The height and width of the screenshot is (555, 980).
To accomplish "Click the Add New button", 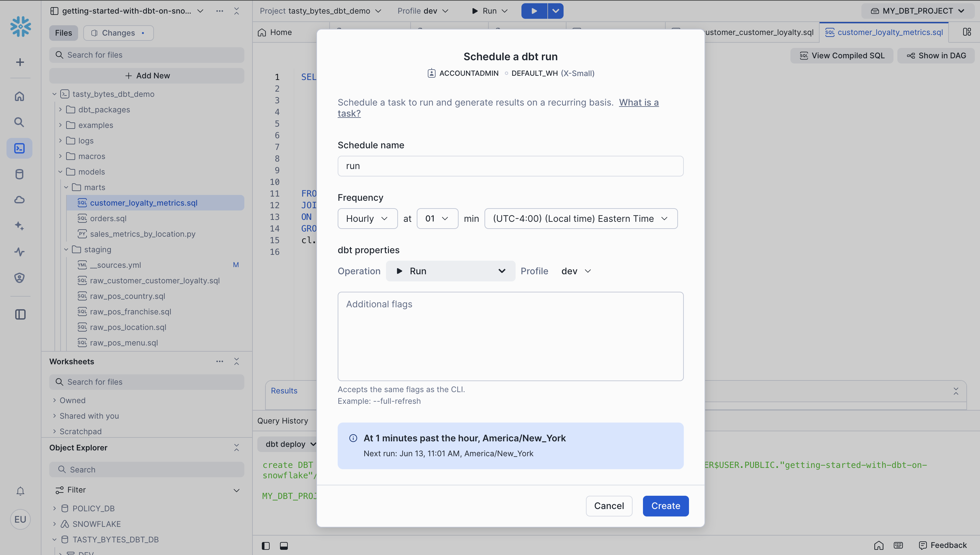I will point(146,75).
